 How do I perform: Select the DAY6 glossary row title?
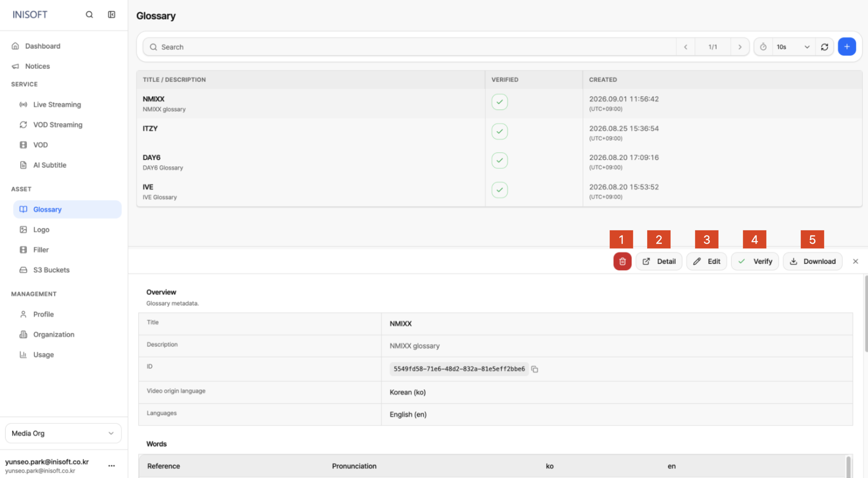(x=152, y=158)
